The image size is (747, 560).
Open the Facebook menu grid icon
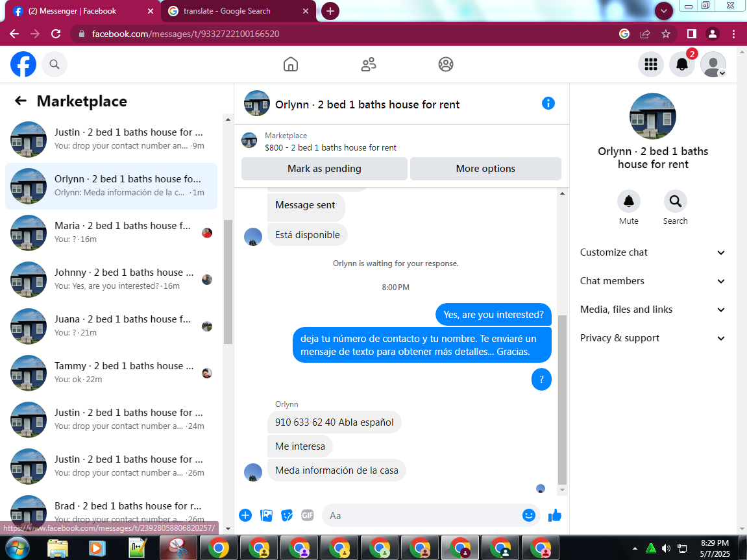click(x=651, y=64)
